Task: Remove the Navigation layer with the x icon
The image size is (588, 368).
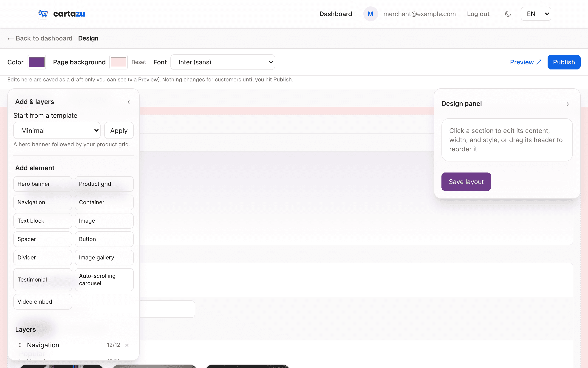Action: [127, 345]
